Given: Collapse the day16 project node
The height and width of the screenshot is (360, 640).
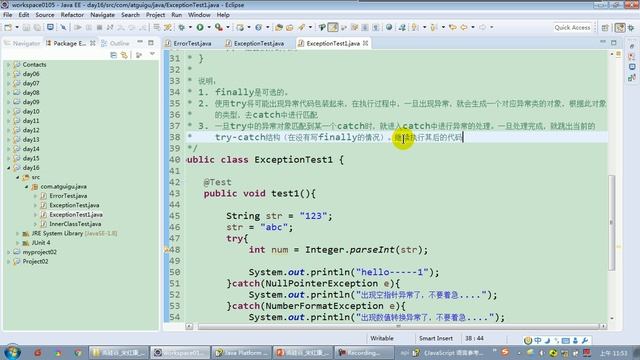Looking at the screenshot, I should pos(9,168).
